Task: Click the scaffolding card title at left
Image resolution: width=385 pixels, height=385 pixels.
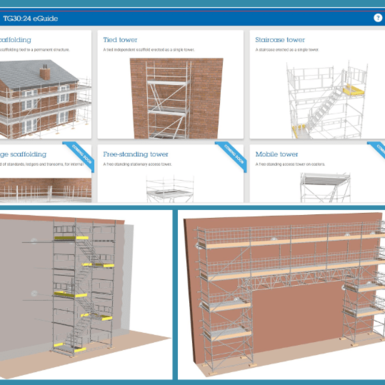Action: click(x=15, y=40)
